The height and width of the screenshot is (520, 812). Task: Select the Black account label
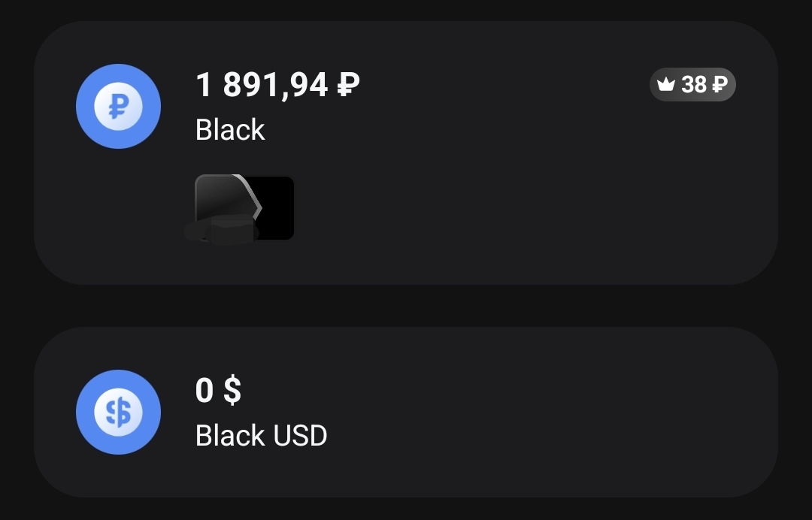pos(230,129)
